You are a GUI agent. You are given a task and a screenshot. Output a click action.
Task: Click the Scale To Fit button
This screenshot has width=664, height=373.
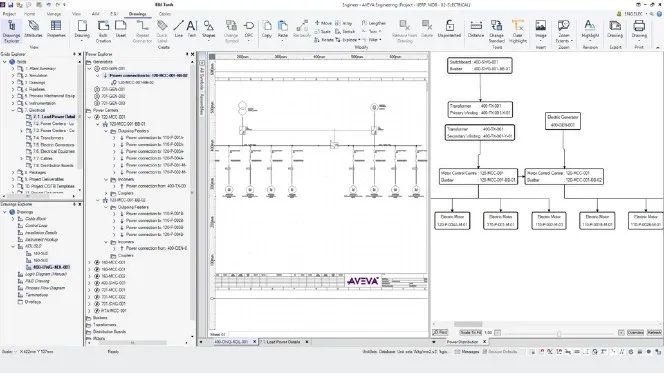click(x=470, y=332)
